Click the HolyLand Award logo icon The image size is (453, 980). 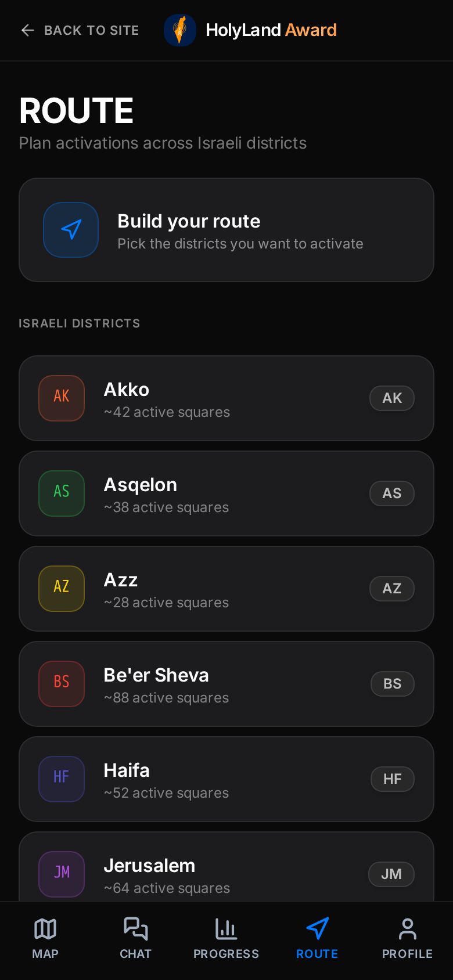click(x=180, y=30)
